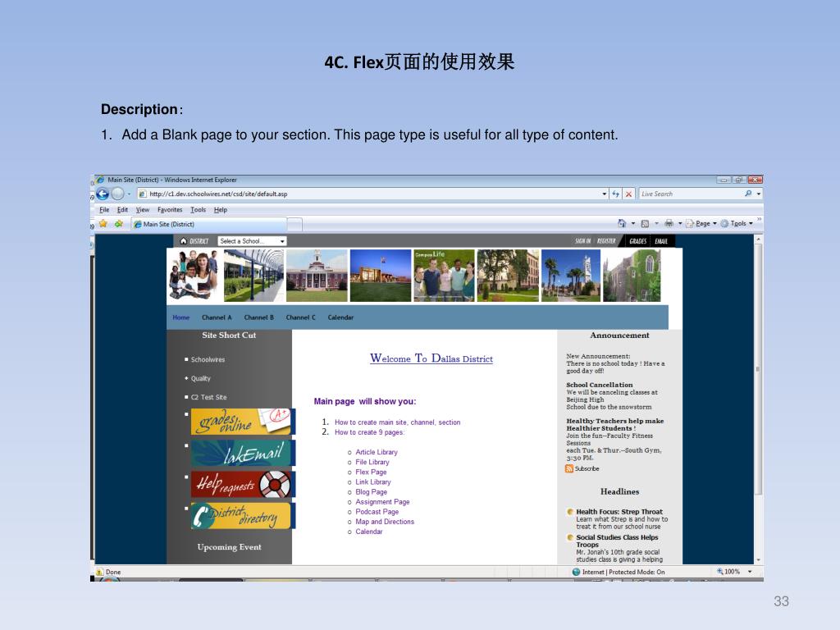The image size is (840, 630).
Task: Expand the Live Search options arrow
Action: 759,194
